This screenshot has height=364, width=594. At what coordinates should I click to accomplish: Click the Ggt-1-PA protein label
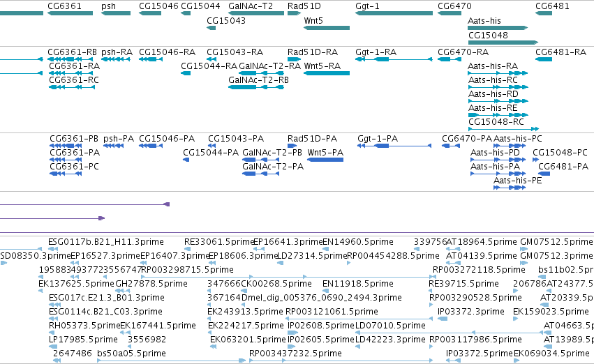point(378,139)
